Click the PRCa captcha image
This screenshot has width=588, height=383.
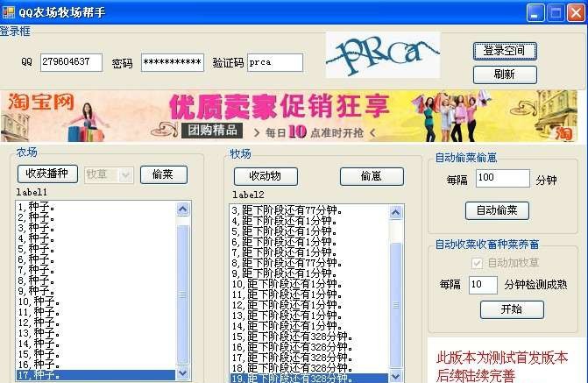pyautogui.click(x=383, y=54)
